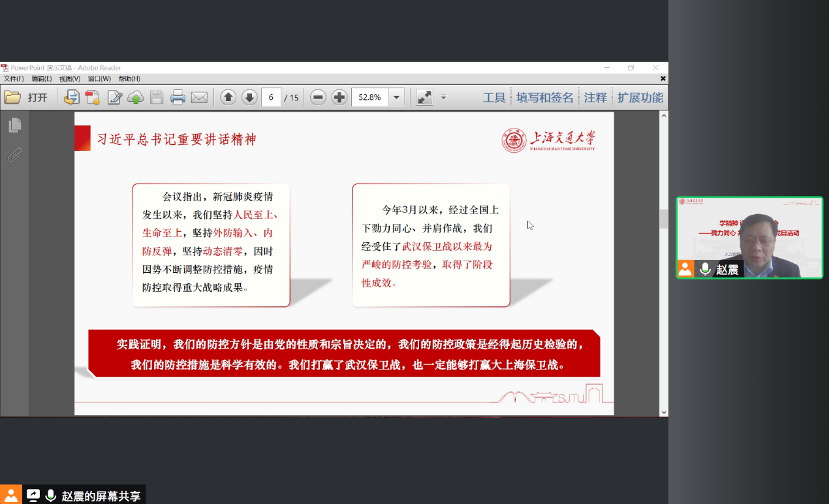
Task: Open the 填写和签名 pane
Action: (x=544, y=97)
